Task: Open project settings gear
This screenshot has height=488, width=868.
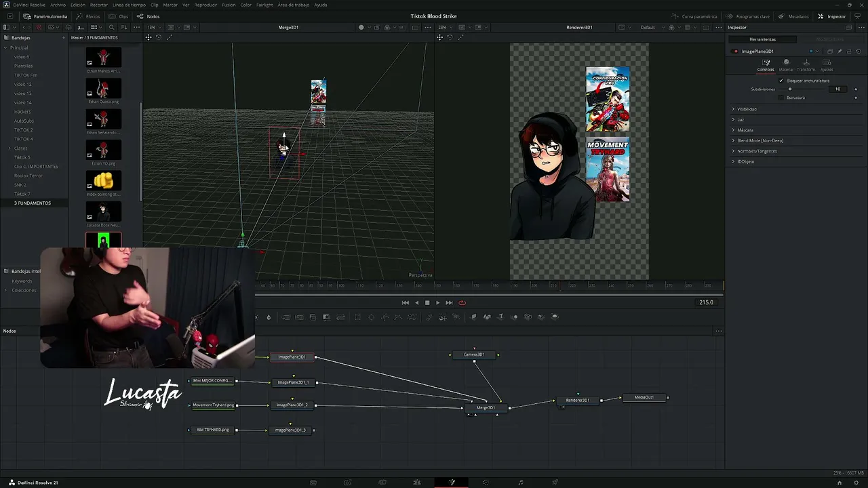Action: tap(856, 483)
